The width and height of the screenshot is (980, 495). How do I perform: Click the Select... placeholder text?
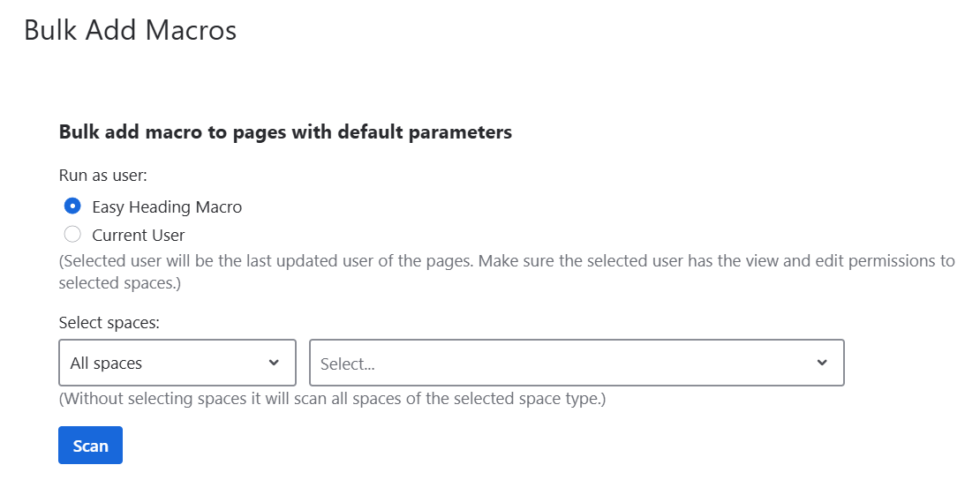pos(348,364)
